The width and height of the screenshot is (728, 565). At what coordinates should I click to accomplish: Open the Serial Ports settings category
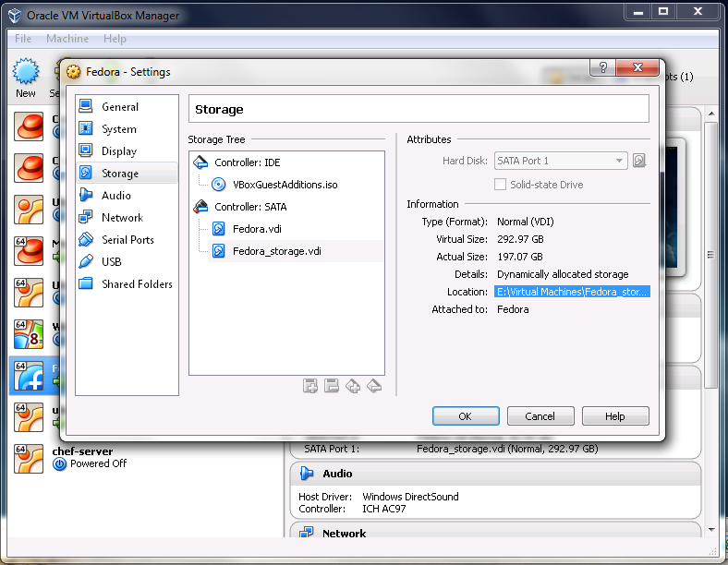pos(127,240)
